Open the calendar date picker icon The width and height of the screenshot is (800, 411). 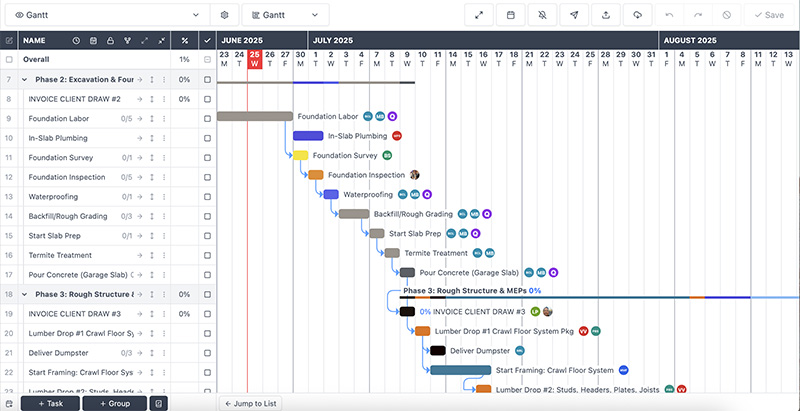pos(511,15)
